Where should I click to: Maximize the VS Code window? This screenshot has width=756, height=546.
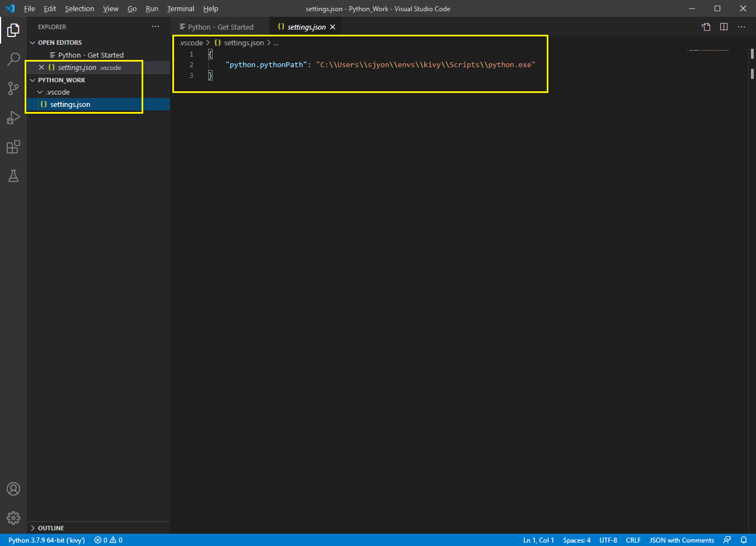pos(717,8)
